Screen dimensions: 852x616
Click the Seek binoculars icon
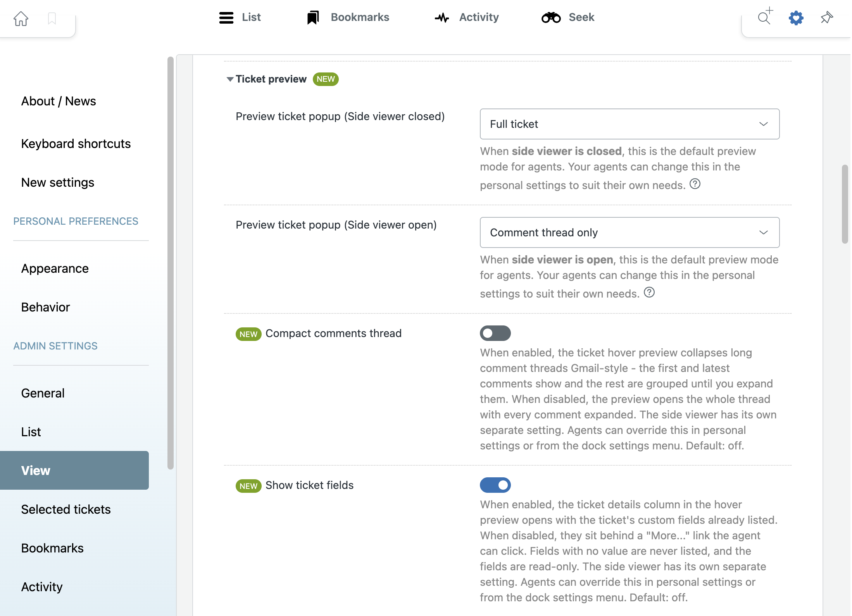pyautogui.click(x=551, y=17)
